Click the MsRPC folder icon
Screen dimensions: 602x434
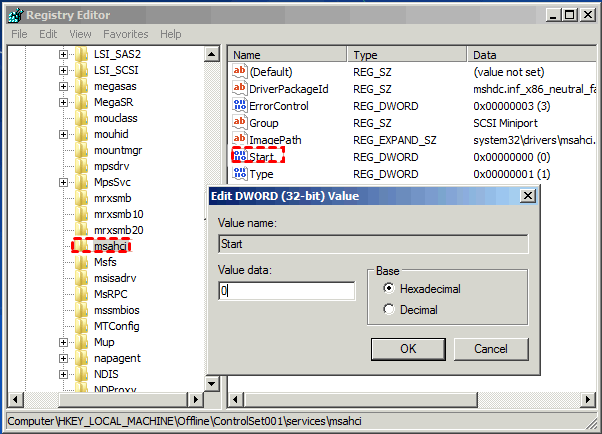(81, 294)
